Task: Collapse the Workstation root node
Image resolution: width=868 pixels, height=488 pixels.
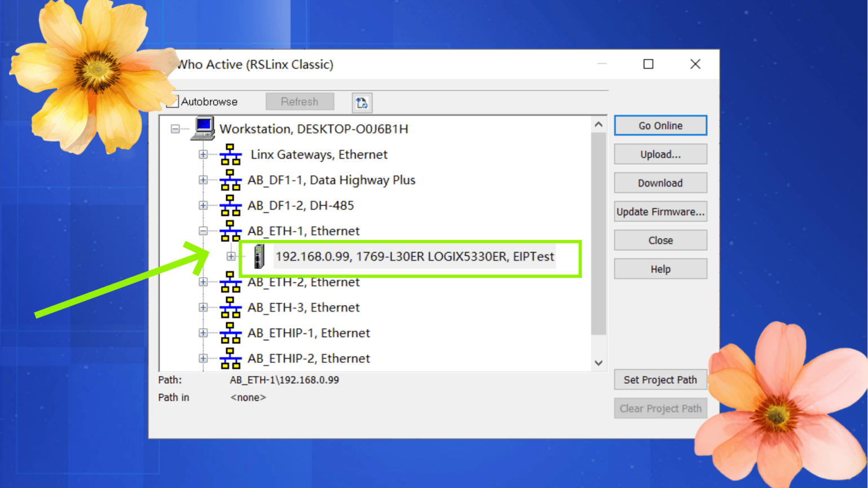Action: (175, 129)
